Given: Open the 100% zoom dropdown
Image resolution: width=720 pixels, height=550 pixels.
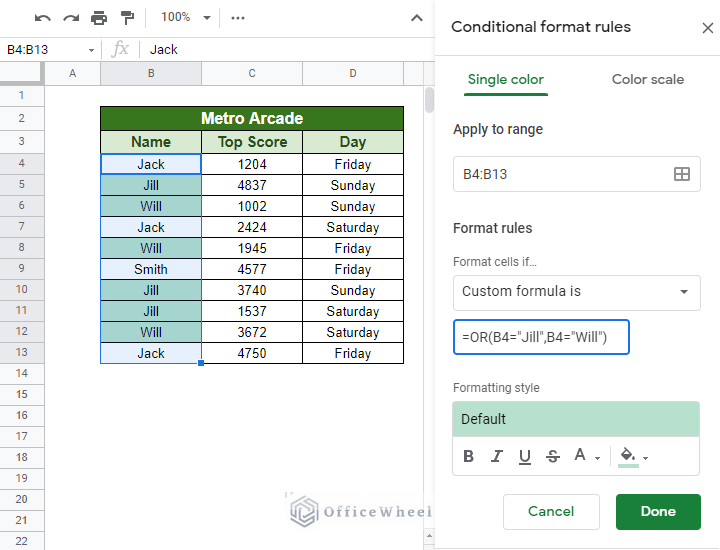Looking at the screenshot, I should [x=186, y=18].
